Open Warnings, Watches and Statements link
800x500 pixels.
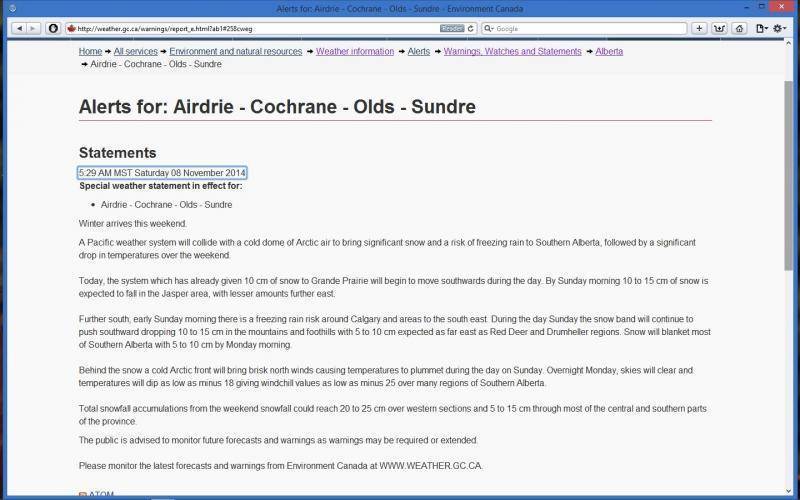pos(512,51)
